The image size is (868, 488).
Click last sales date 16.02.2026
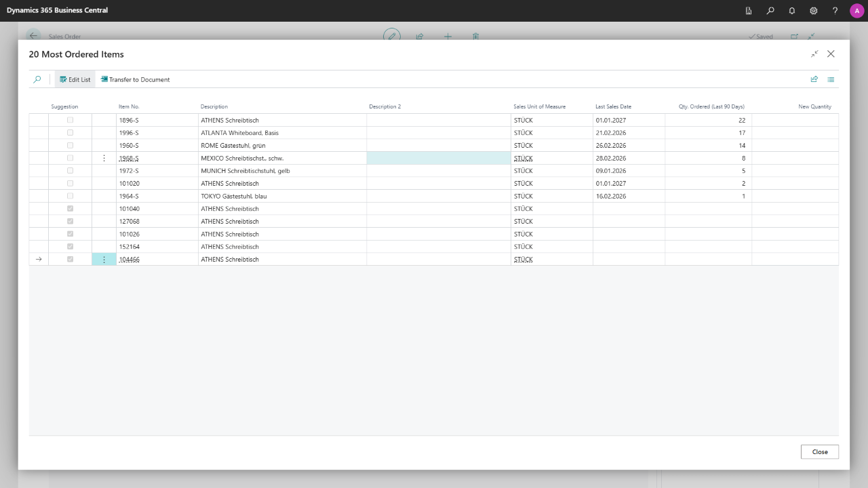point(611,196)
